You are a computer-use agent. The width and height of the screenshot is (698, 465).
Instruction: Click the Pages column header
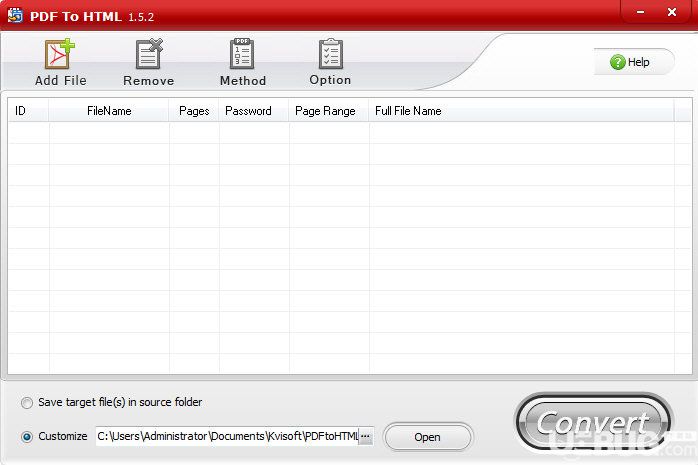point(194,110)
